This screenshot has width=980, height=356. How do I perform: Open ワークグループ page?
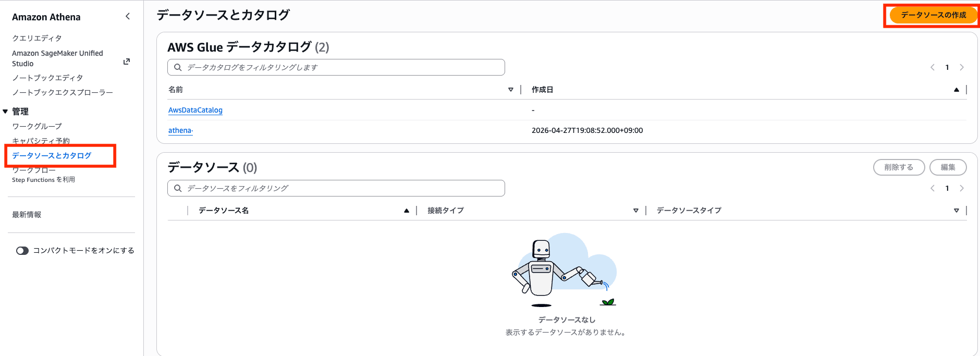tap(37, 126)
